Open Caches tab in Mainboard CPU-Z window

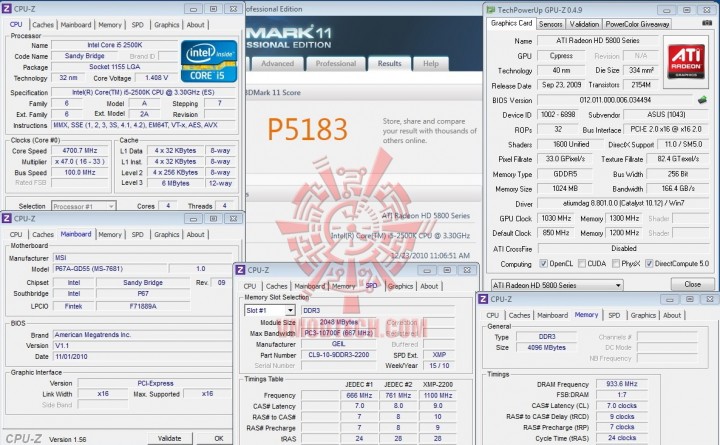pos(43,234)
